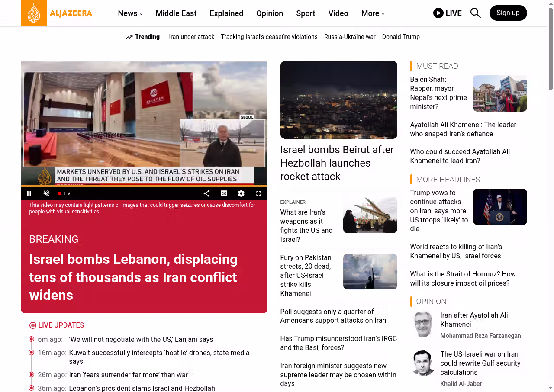Pause the live video stream

point(29,193)
